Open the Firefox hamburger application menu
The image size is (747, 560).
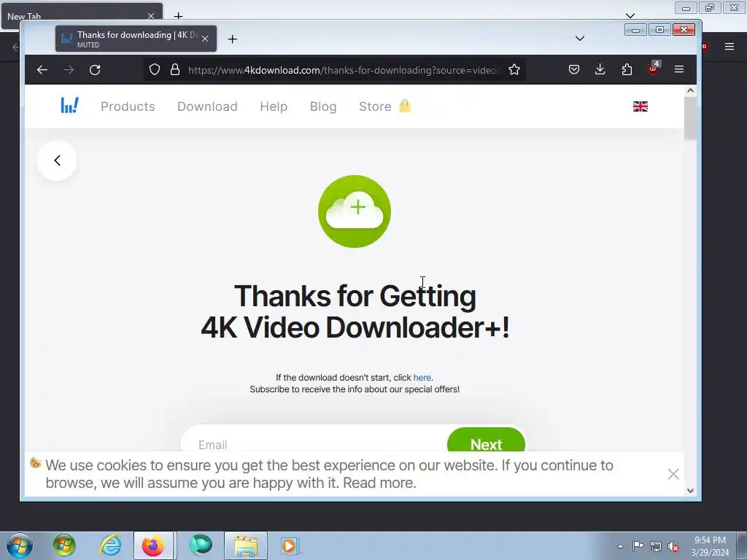pos(679,69)
